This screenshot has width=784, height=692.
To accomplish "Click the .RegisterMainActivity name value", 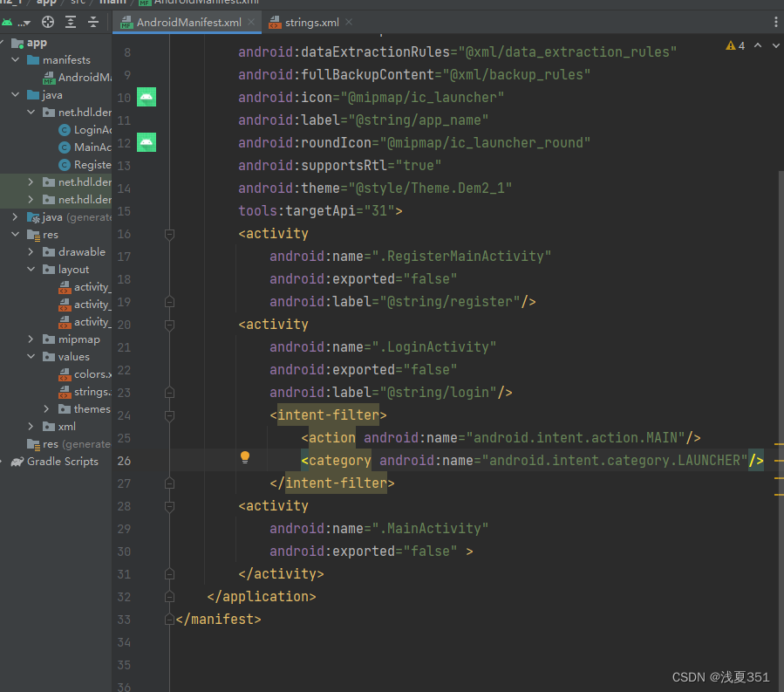I will [x=461, y=257].
